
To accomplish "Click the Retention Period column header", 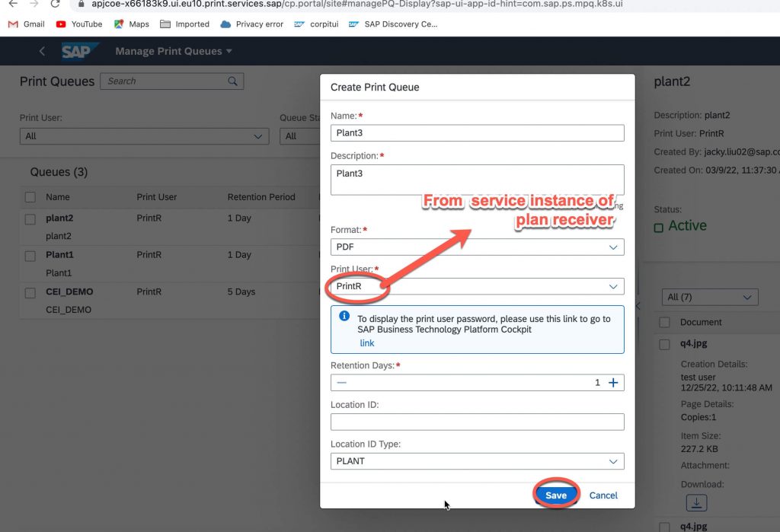I will coord(261,197).
